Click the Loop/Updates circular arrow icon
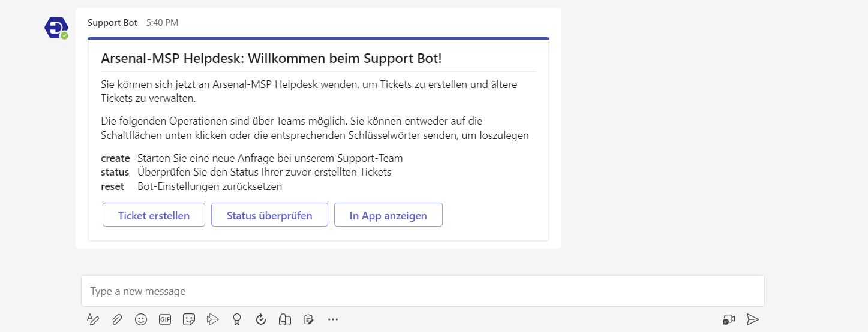This screenshot has width=868, height=332. (261, 319)
